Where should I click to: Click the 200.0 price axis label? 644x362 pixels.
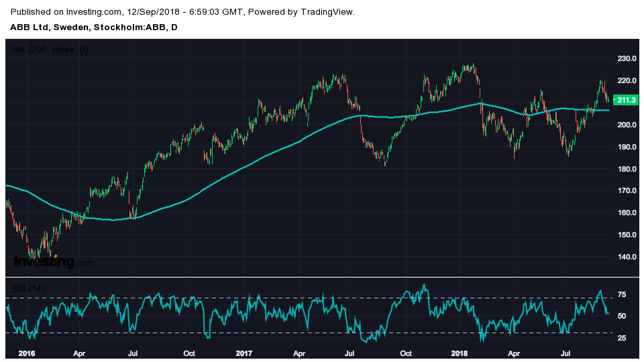click(x=627, y=125)
